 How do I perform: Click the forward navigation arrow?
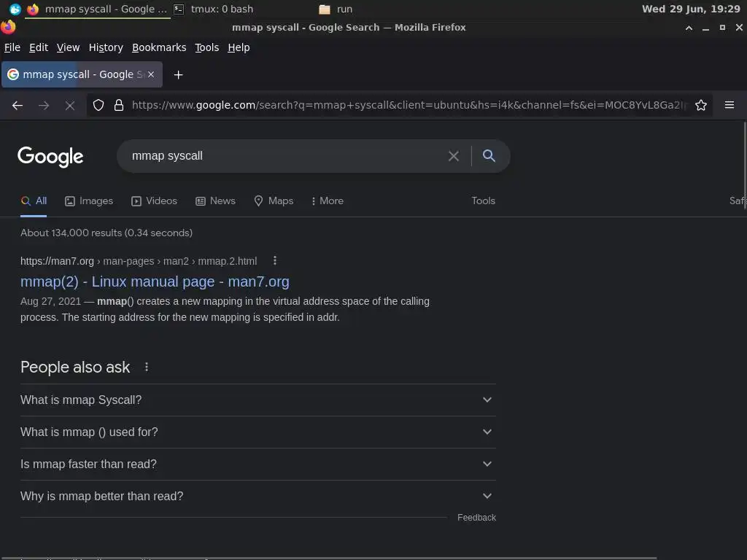[x=44, y=105]
